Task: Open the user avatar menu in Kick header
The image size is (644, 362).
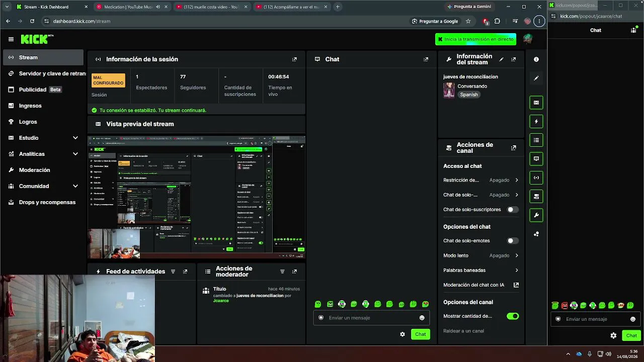Action: [527, 39]
